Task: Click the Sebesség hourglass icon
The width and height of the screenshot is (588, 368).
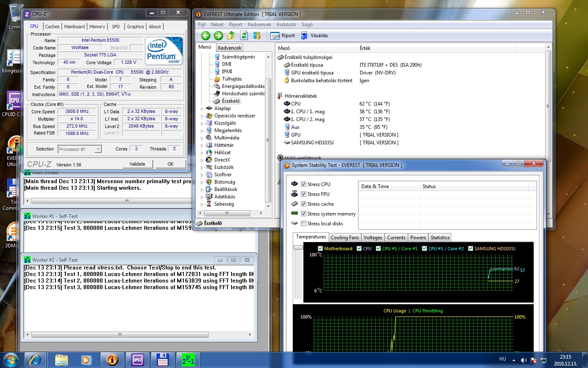Action: pyautogui.click(x=209, y=204)
